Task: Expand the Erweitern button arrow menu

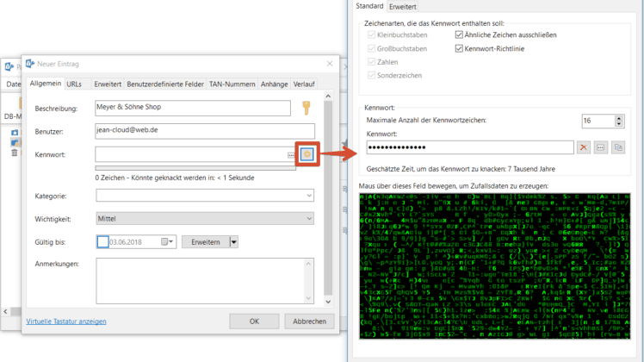Action: [233, 242]
